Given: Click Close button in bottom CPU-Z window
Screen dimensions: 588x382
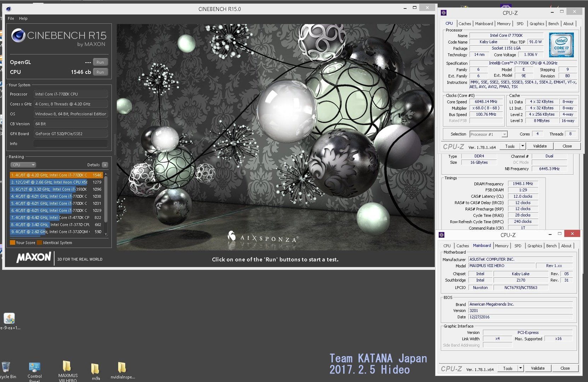Looking at the screenshot, I should point(565,368).
